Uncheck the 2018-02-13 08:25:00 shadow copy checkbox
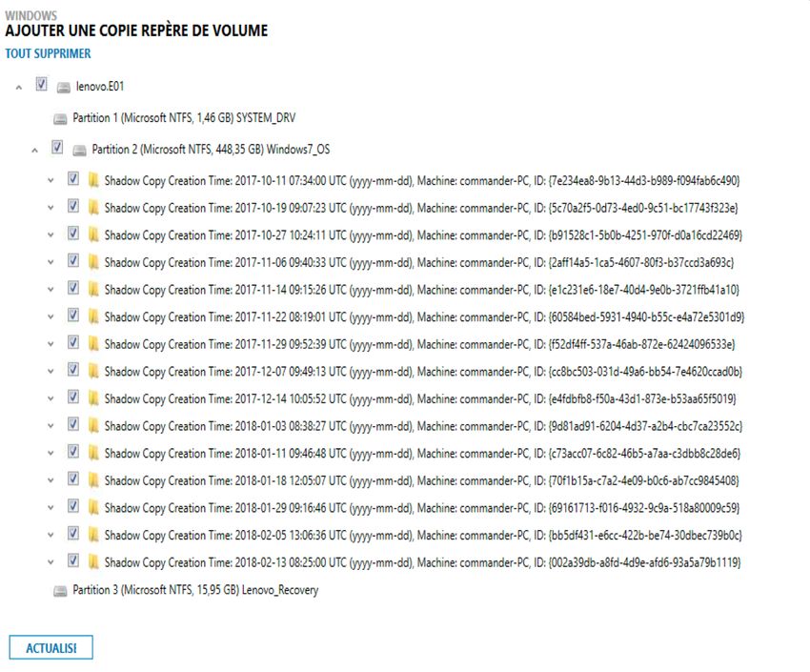 tap(73, 560)
